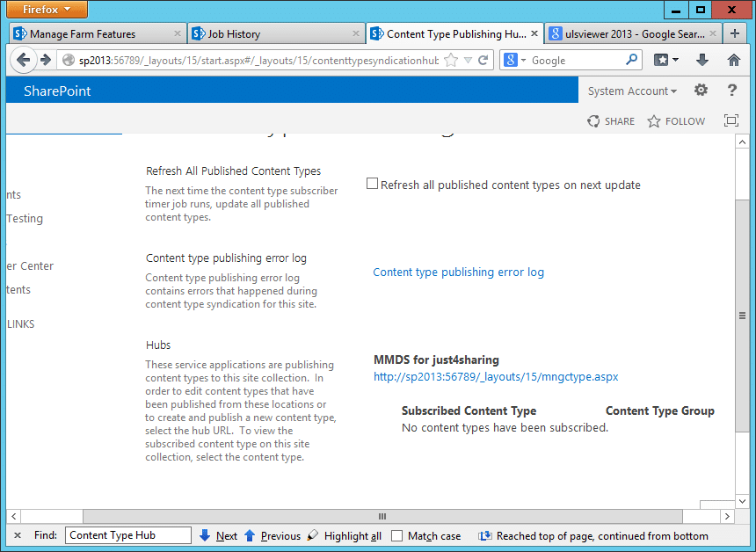Click Subscribed Content Type column header
The width and height of the screenshot is (756, 552).
[x=469, y=410]
